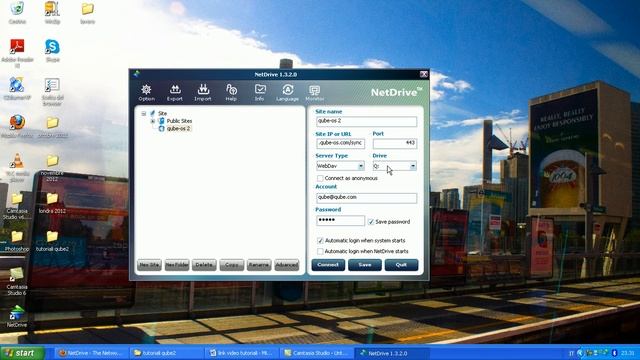Click the New Folder button

tap(177, 265)
